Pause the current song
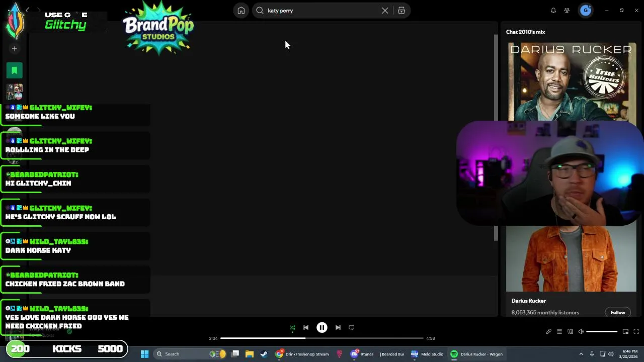 tap(322, 328)
